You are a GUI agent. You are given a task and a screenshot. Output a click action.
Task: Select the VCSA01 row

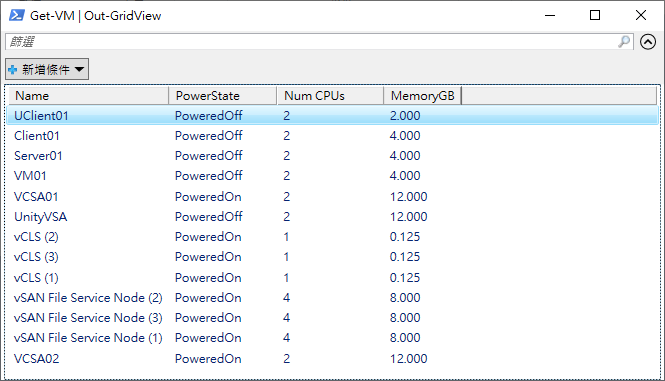click(x=333, y=196)
